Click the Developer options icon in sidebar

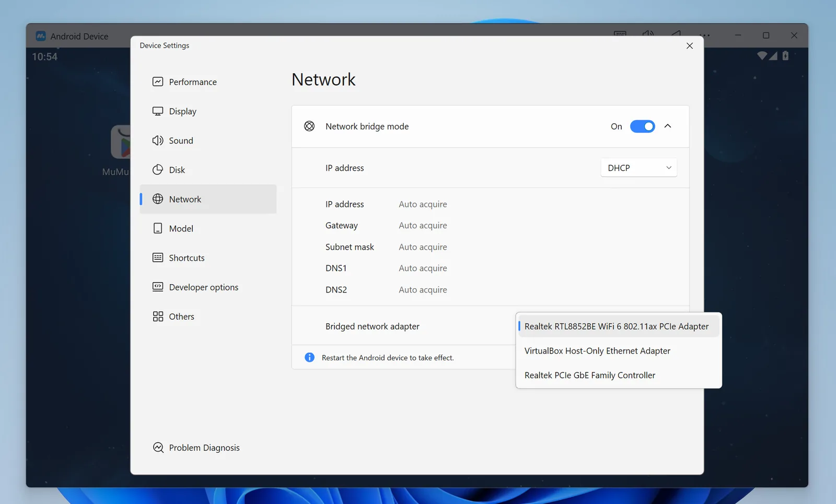[158, 287]
